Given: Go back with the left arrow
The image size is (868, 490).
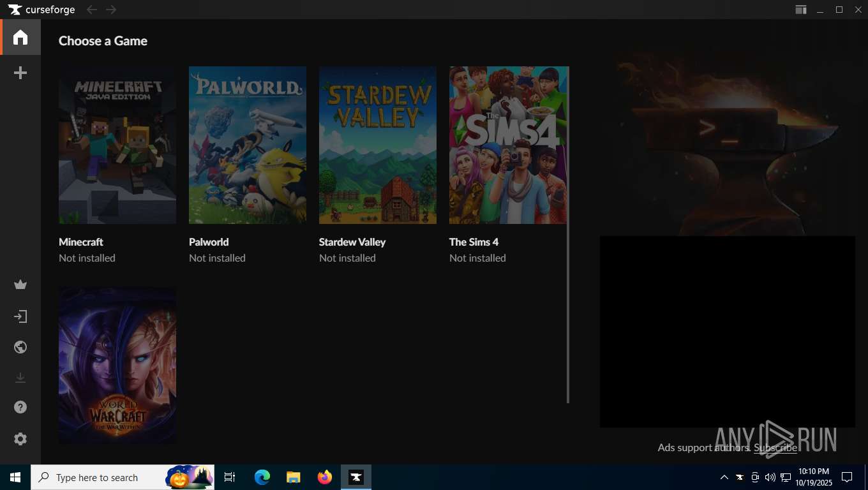Looking at the screenshot, I should click(x=92, y=10).
